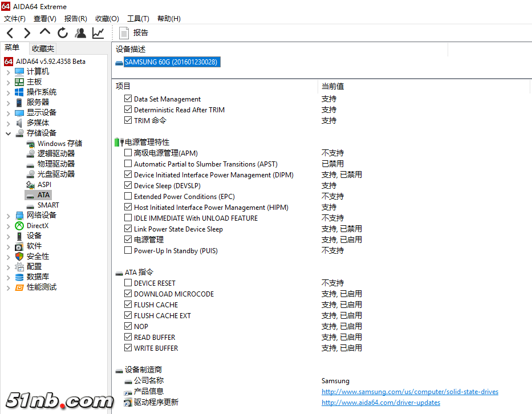Open the aida64.com driver-updates link

380,403
